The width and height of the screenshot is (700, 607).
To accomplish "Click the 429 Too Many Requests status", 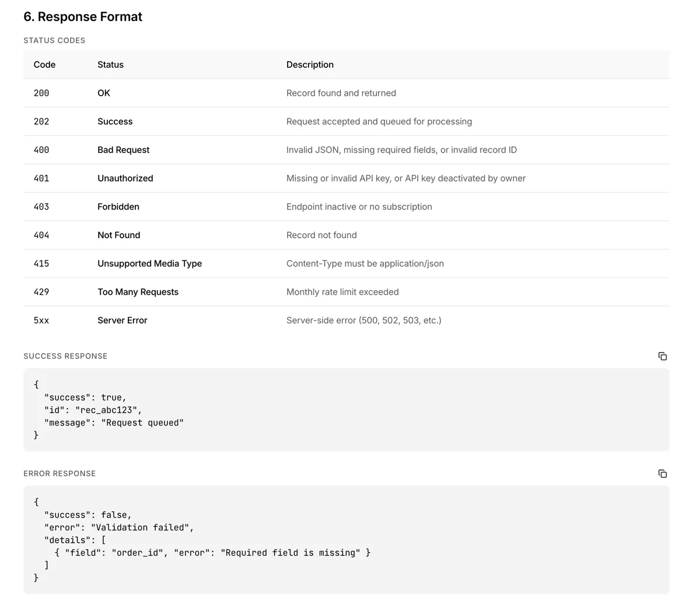I will tap(138, 292).
